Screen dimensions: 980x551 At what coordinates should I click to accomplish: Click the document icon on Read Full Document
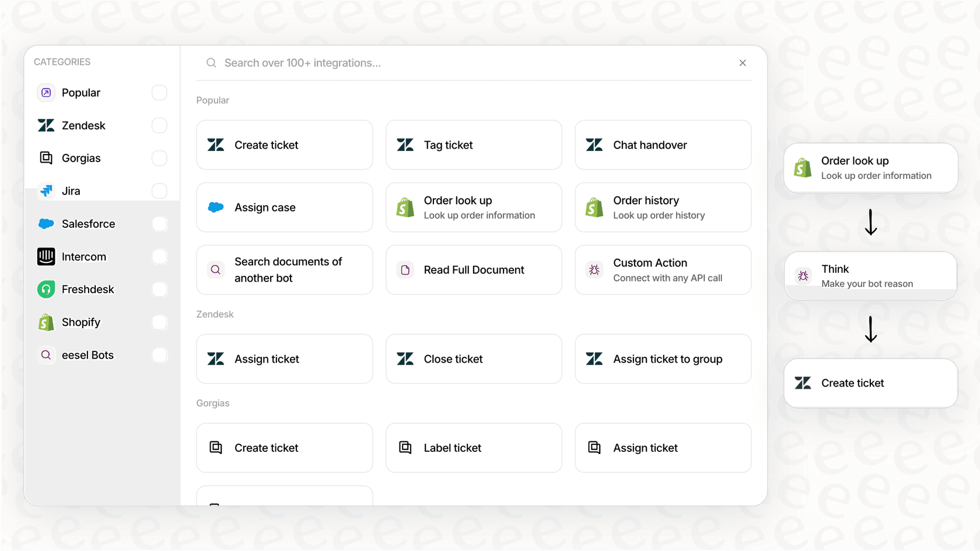point(404,269)
